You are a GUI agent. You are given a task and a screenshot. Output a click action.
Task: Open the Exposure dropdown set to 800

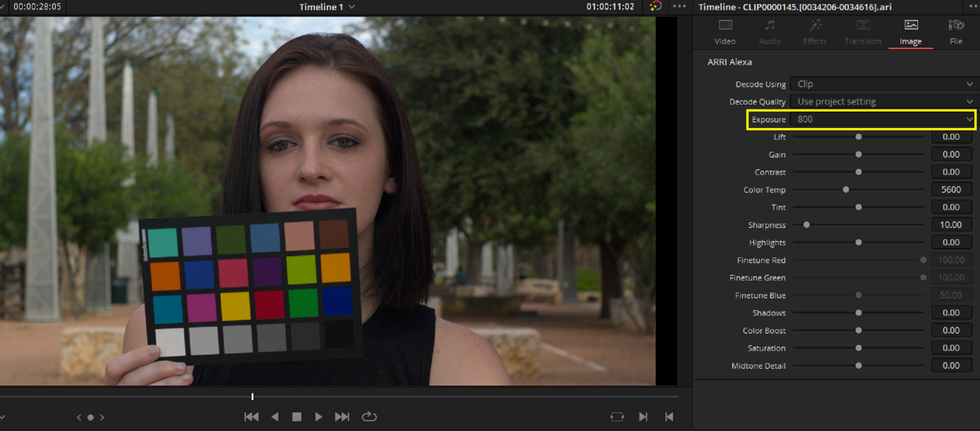click(884, 119)
